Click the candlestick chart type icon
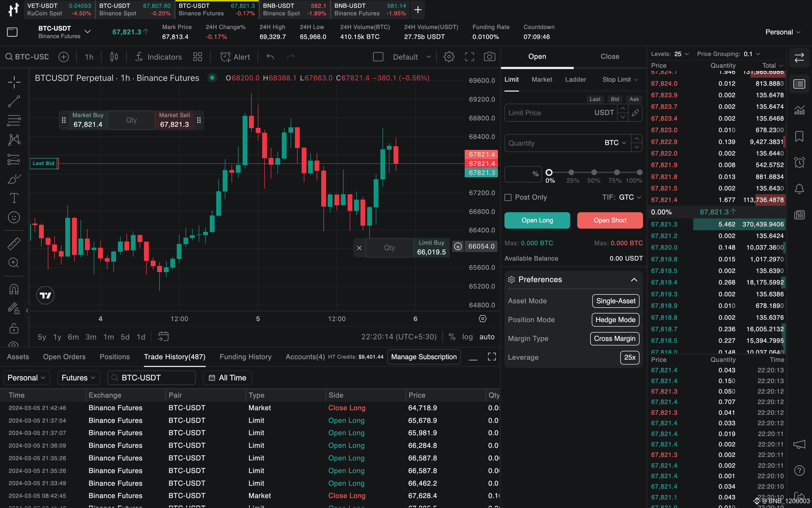This screenshot has height=508, width=812. click(x=114, y=57)
